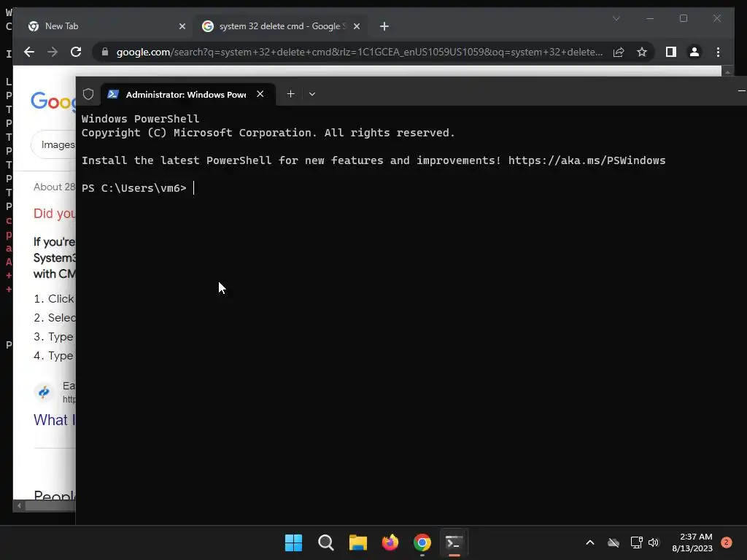Click the PowerShell prompt line
The height and width of the screenshot is (560, 747).
(138, 188)
